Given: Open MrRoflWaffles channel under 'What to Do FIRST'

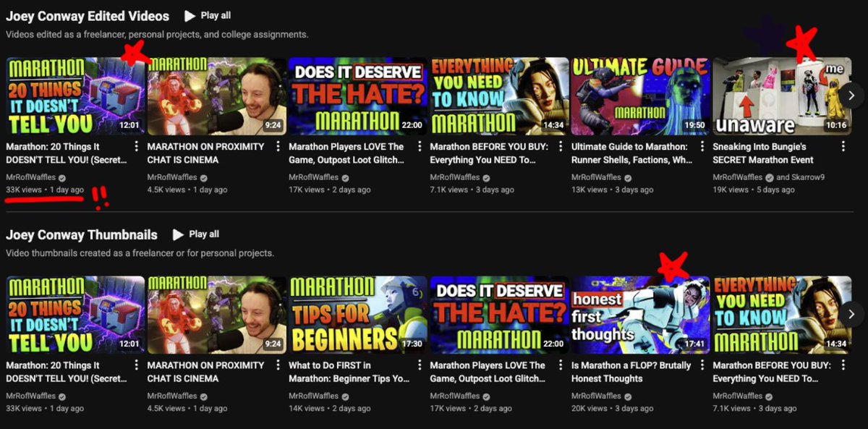Looking at the screenshot, I should [x=314, y=396].
